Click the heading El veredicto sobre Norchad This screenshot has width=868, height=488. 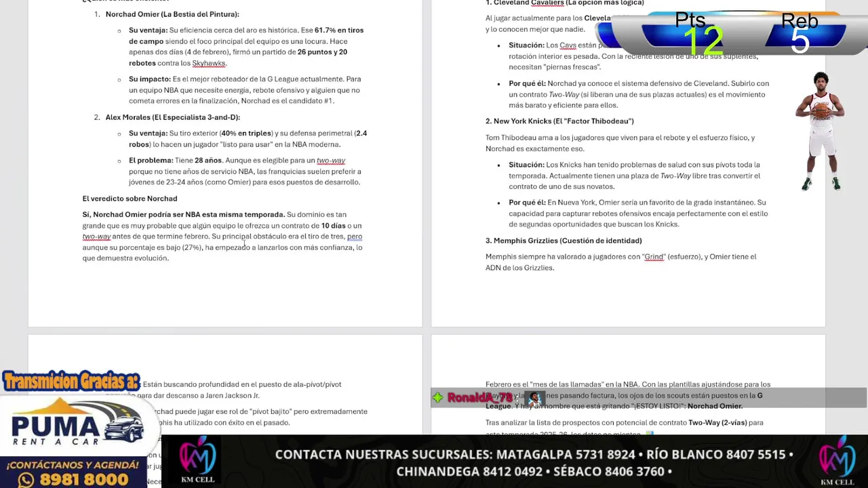pos(130,199)
